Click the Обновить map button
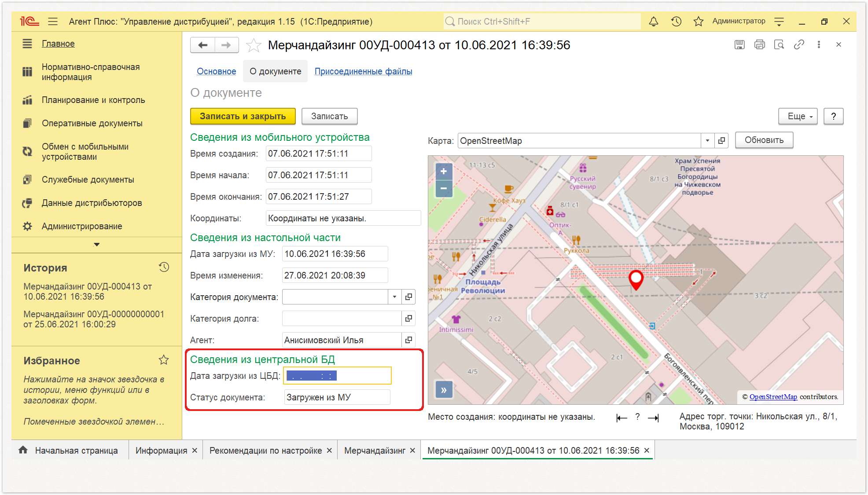868x495 pixels. 764,140
